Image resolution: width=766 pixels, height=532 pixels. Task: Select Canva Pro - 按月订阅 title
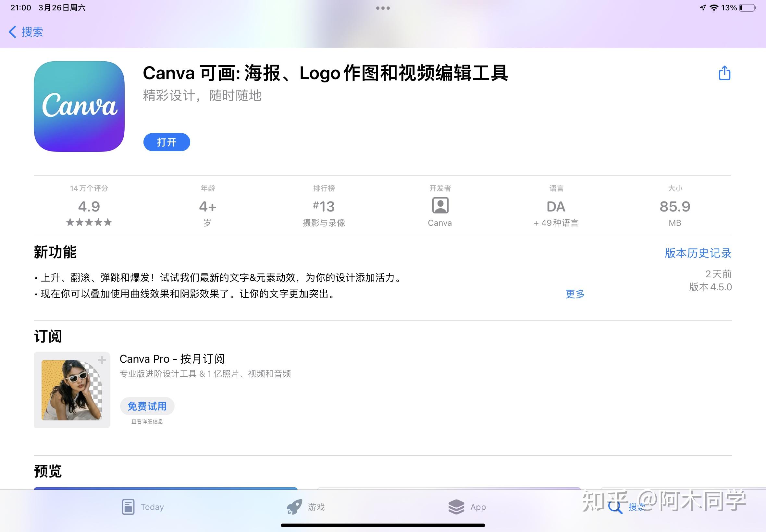pyautogui.click(x=172, y=359)
